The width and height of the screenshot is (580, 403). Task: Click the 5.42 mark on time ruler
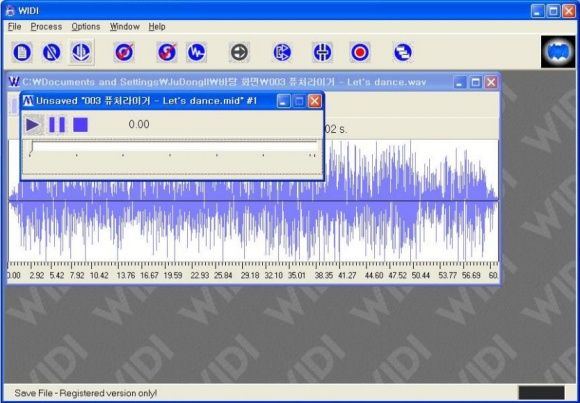[x=57, y=276]
